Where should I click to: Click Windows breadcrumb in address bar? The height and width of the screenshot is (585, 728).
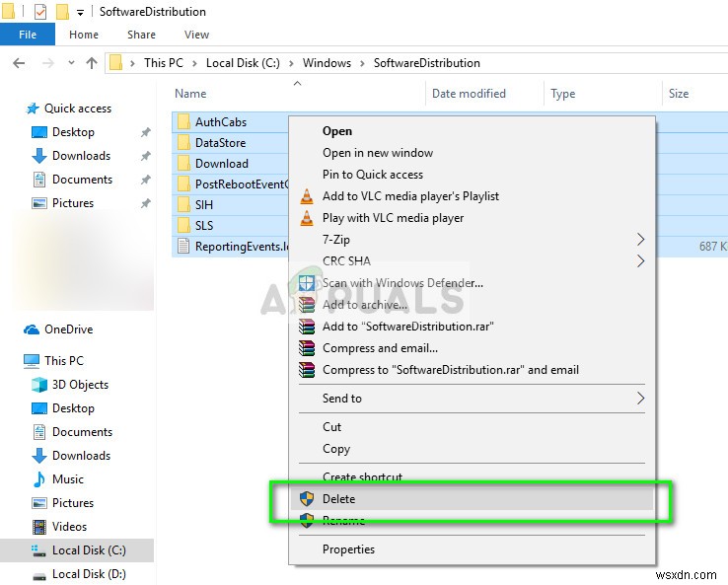tap(327, 63)
